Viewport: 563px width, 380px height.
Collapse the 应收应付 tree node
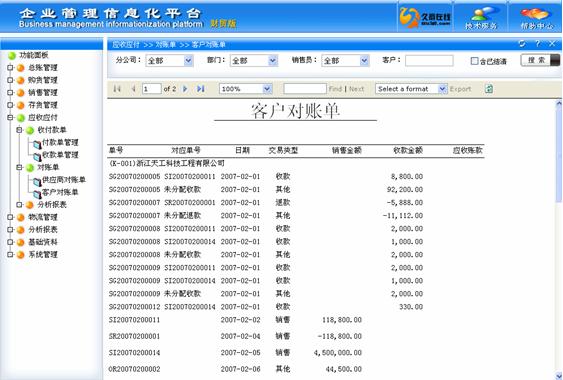pyautogui.click(x=10, y=117)
